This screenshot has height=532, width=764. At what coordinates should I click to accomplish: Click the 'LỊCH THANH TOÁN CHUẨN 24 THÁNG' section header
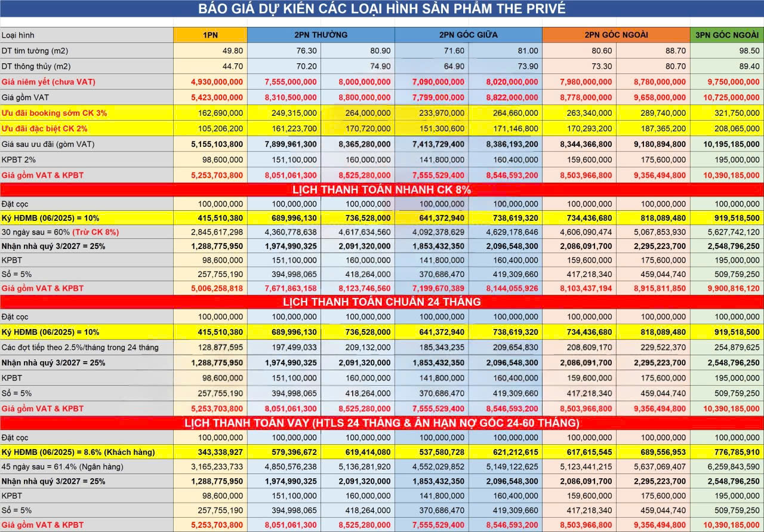[x=382, y=302]
